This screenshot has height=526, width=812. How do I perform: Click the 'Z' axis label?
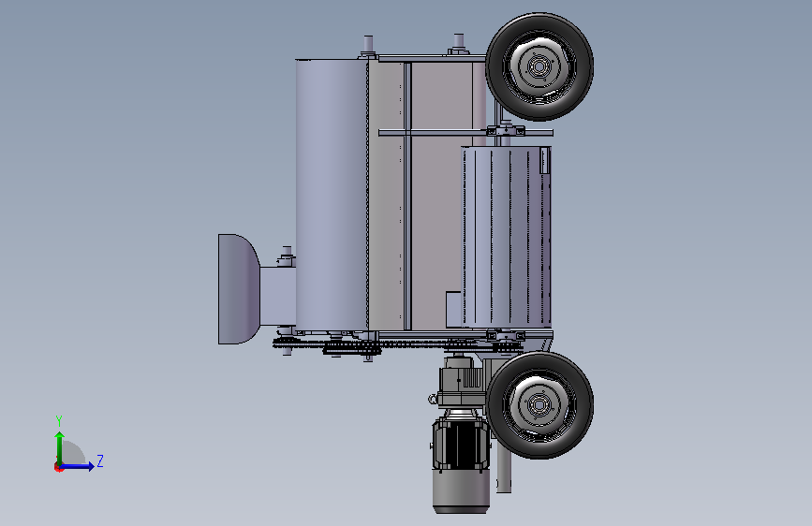coord(100,460)
